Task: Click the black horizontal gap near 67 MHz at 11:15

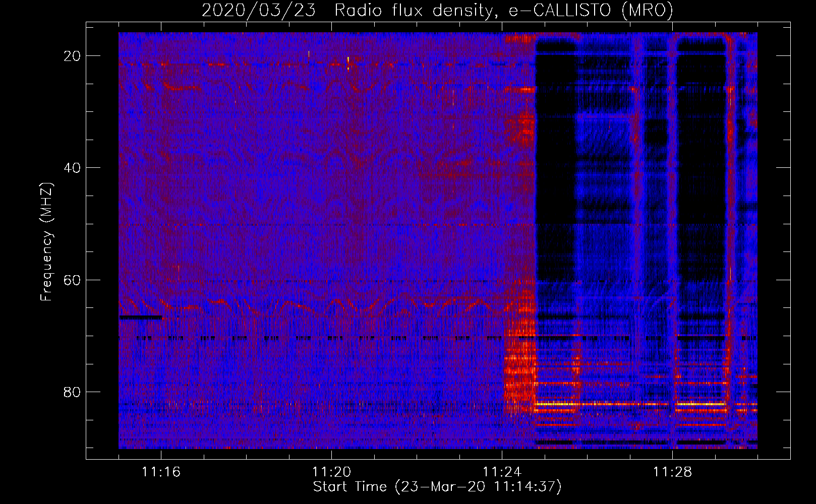Action: coord(141,317)
